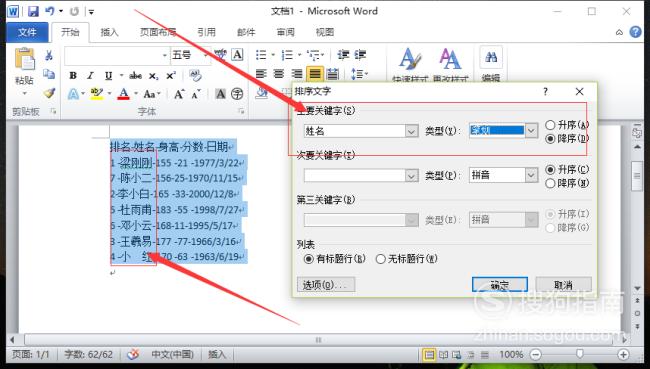Viewport: 650px width, 369px height.
Task: Click the Redo icon in title bar
Action: click(75, 12)
